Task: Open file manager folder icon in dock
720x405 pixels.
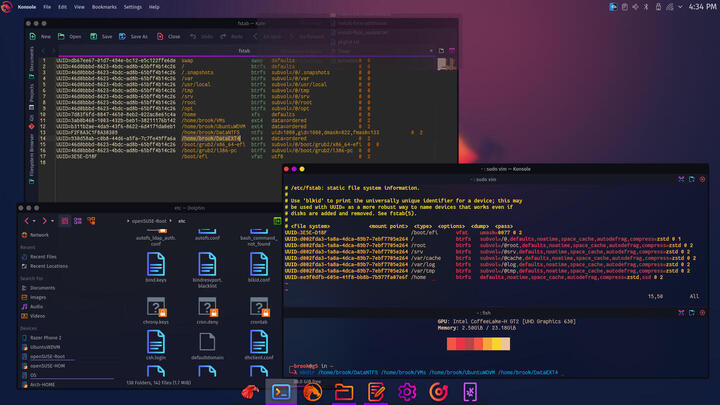Action: pyautogui.click(x=343, y=393)
